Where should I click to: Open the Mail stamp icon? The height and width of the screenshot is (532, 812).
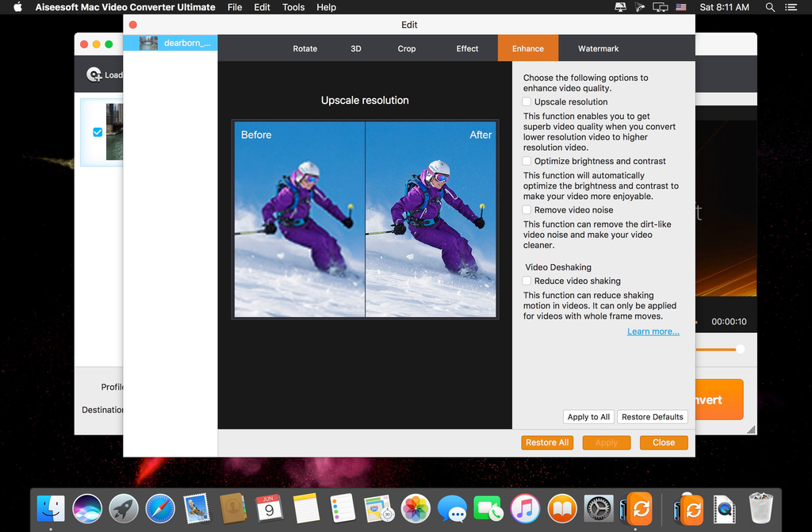197,507
